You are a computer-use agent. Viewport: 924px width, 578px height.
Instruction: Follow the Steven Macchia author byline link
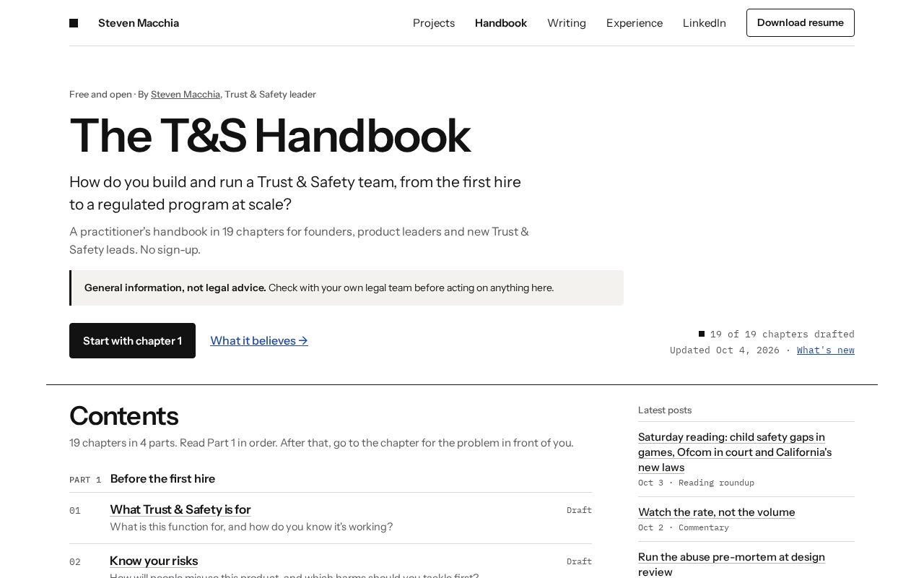click(186, 95)
